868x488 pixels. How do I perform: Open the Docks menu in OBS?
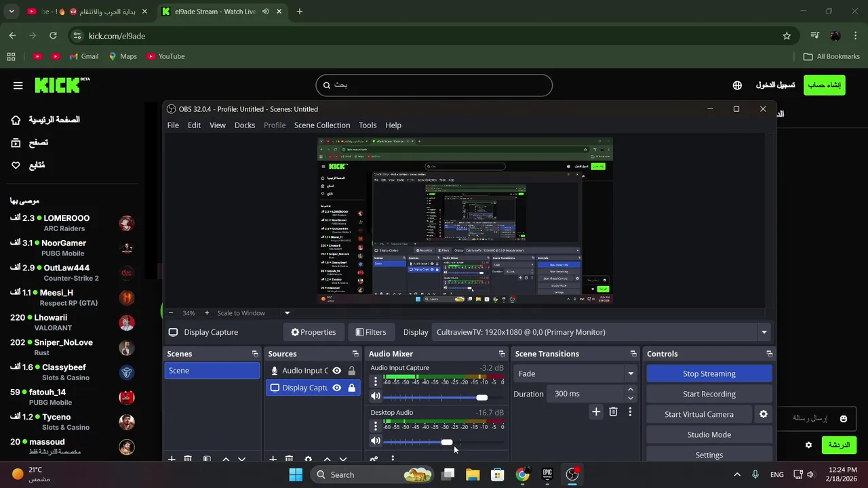(x=245, y=125)
